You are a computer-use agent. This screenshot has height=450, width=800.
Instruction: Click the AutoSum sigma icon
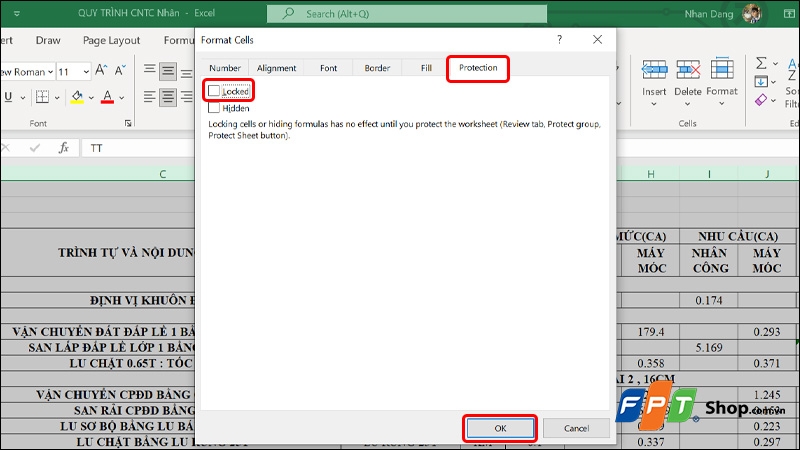761,63
